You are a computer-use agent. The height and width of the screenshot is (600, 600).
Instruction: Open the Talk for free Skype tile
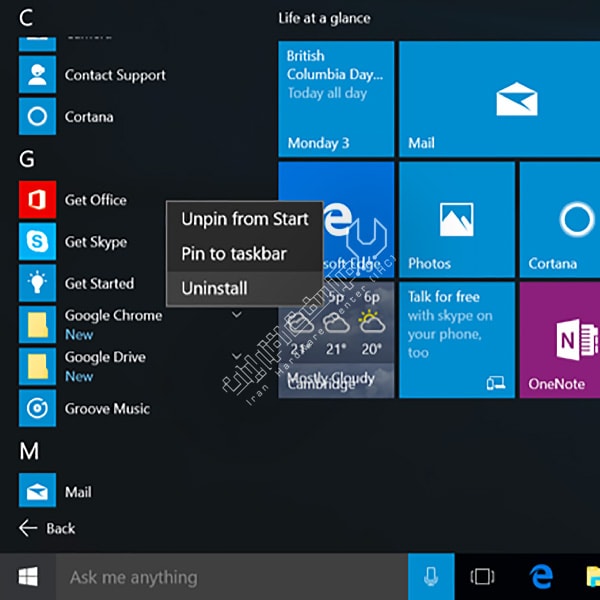pos(457,340)
